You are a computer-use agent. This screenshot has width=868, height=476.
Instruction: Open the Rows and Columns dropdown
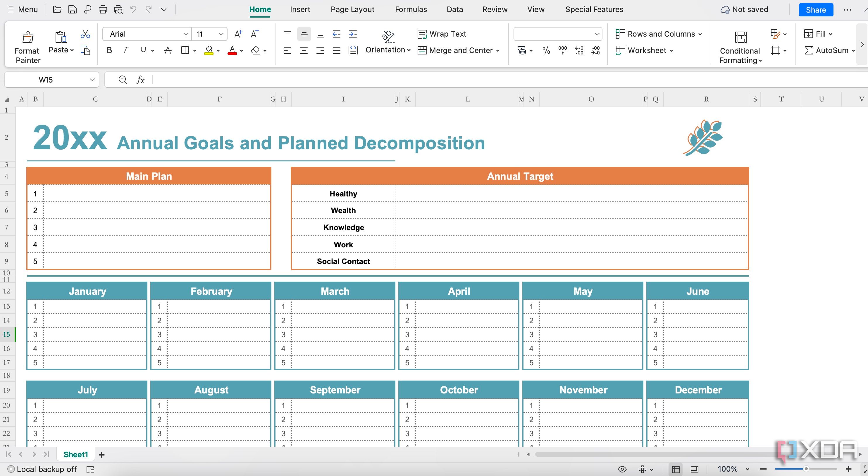coord(659,34)
